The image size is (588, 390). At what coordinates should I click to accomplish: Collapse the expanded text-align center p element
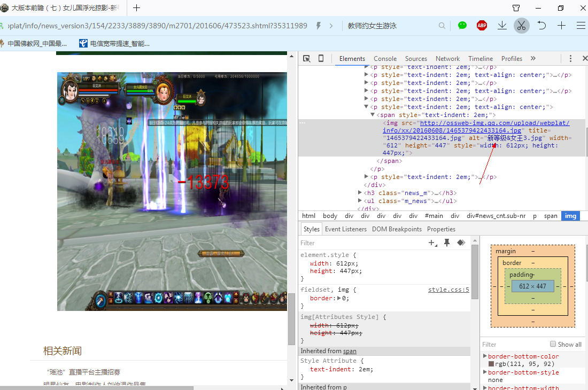[366, 107]
